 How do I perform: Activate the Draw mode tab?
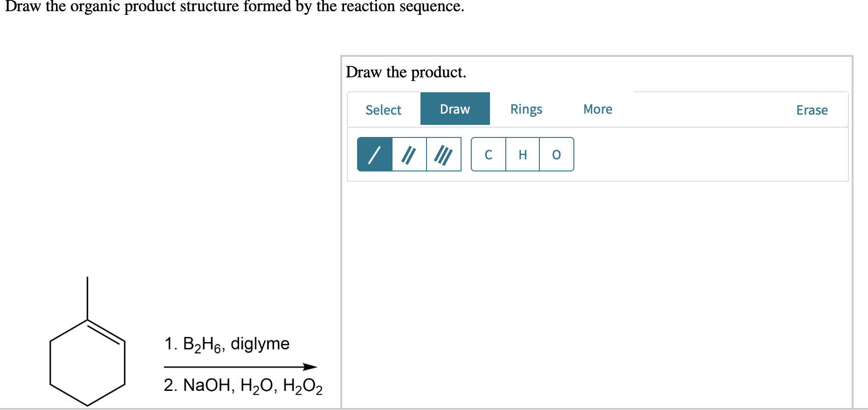[x=455, y=109]
